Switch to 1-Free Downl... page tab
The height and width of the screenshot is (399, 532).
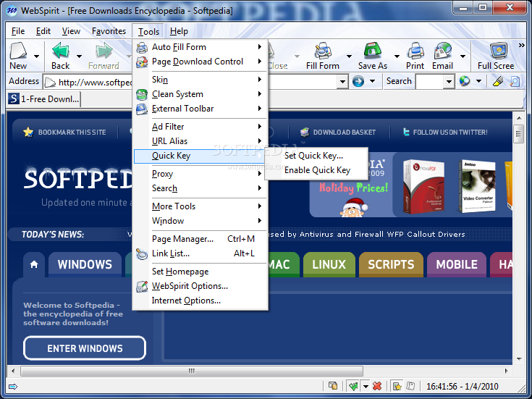coord(43,99)
